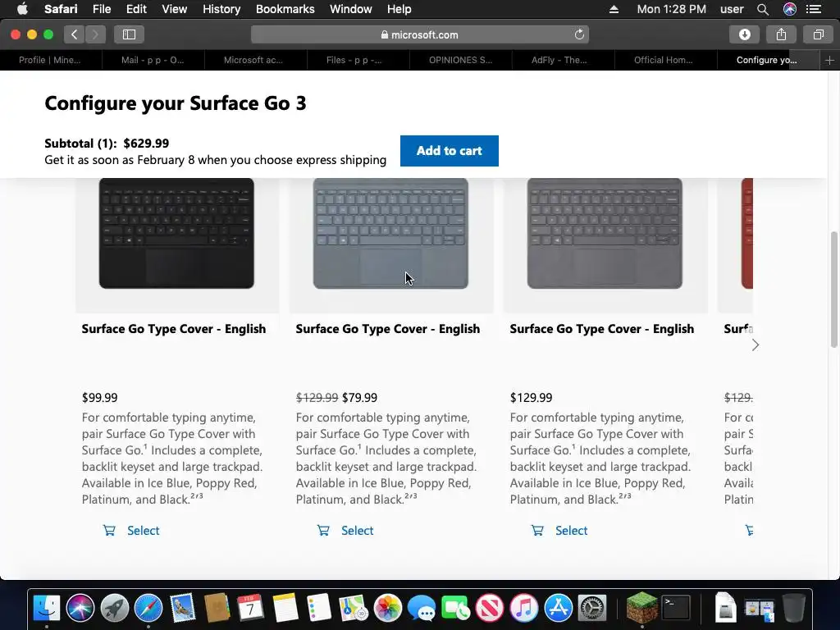Open Terminal from the Dock
The image size is (840, 630).
[x=676, y=608]
